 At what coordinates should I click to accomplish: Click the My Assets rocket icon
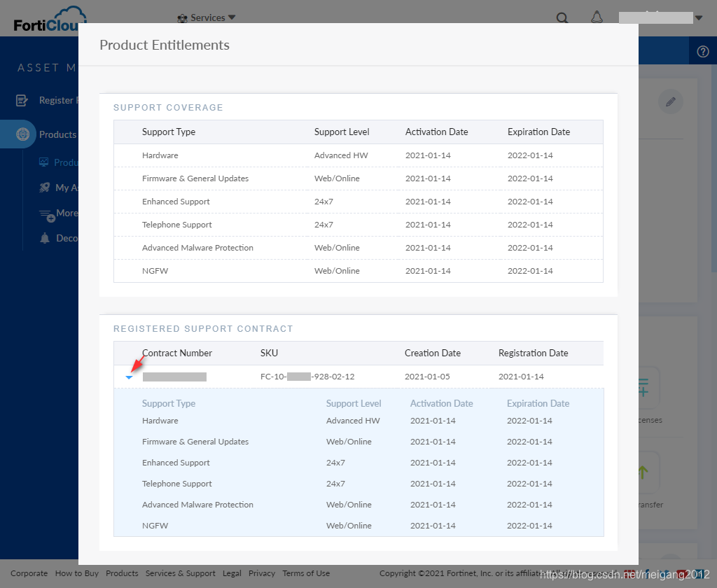[44, 188]
